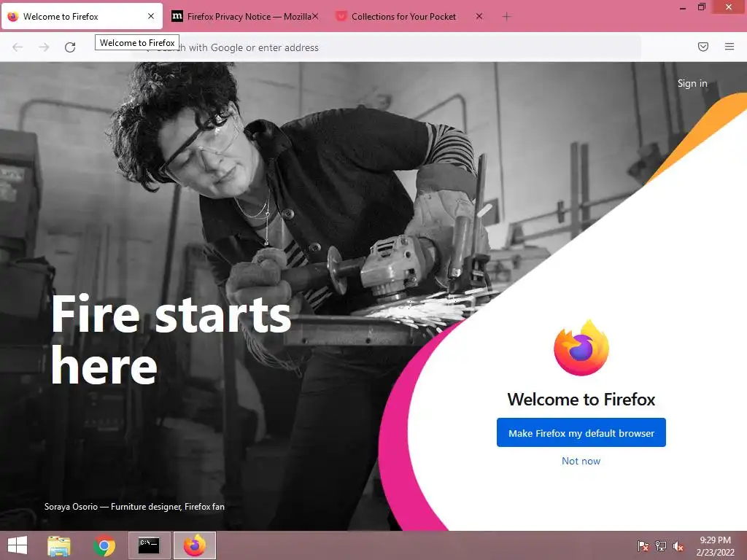
Task: Switch to Welcome to Firefox tab
Action: click(x=82, y=17)
